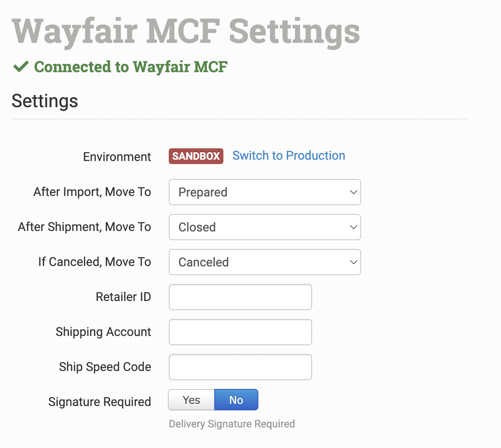
Task: Click the red SANDBOX environment badge
Action: pos(196,156)
